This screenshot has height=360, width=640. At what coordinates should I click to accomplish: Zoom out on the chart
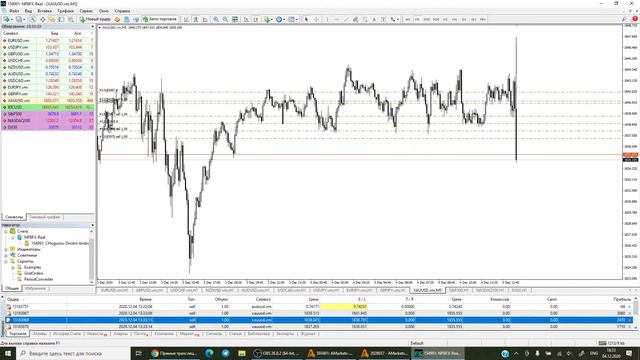click(x=225, y=19)
